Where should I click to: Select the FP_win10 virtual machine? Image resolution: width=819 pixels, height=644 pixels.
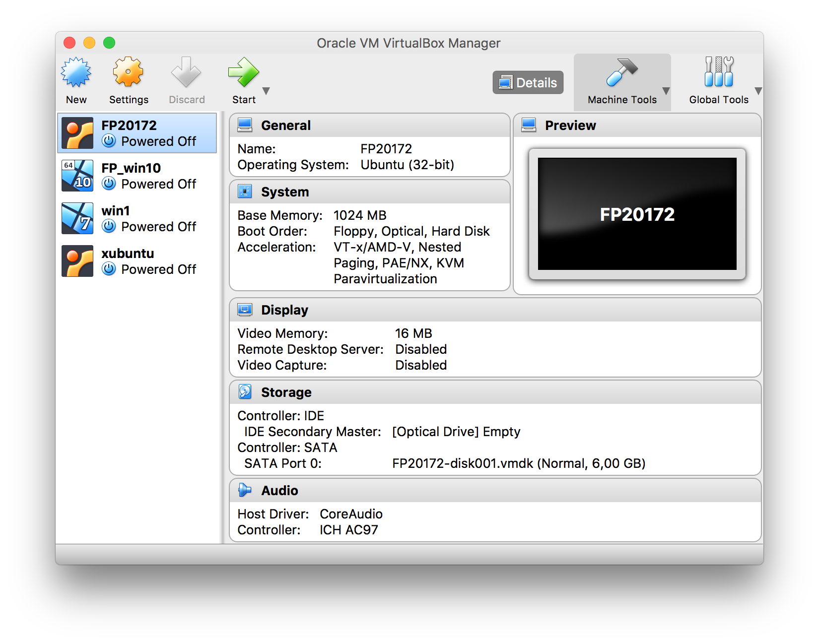click(x=137, y=176)
